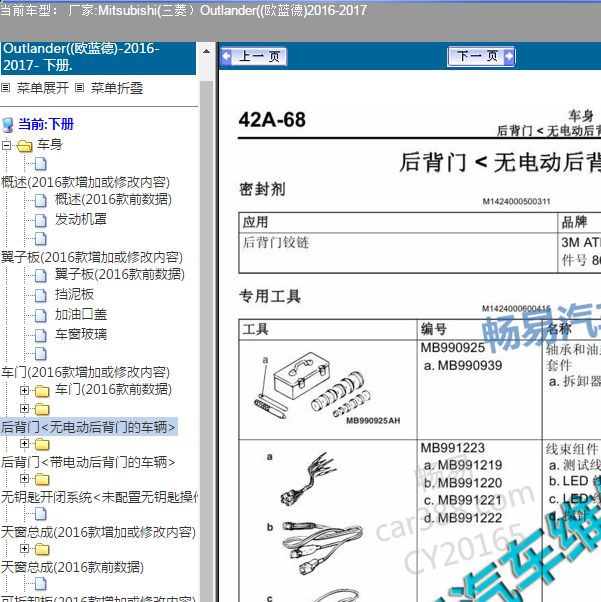Click list icon before 菜单折叠

tap(79, 88)
